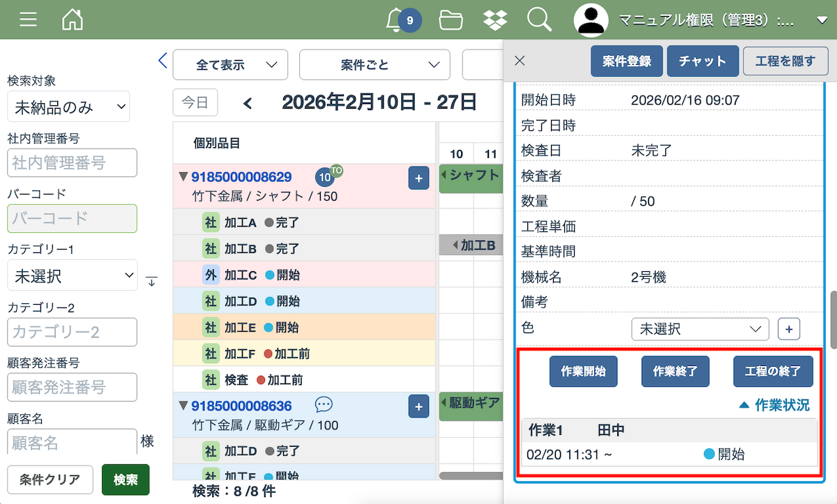The width and height of the screenshot is (837, 504).
Task: Add a color with the plus button
Action: click(789, 329)
